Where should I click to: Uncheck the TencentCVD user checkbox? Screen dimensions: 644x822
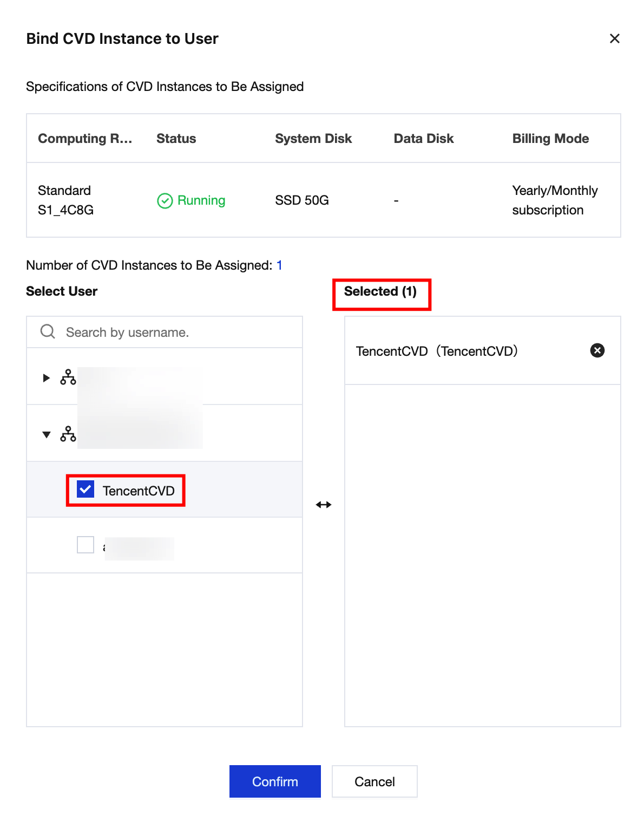(86, 489)
